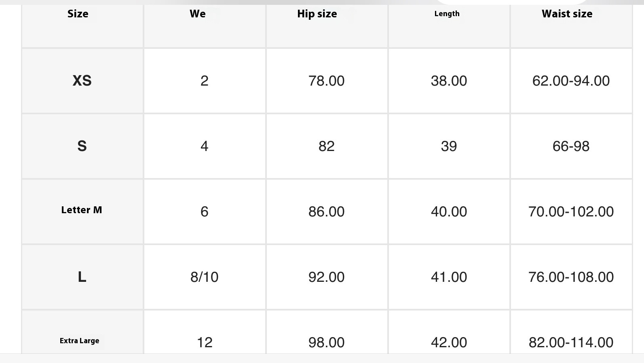Click the "Size" column header

[x=78, y=14]
